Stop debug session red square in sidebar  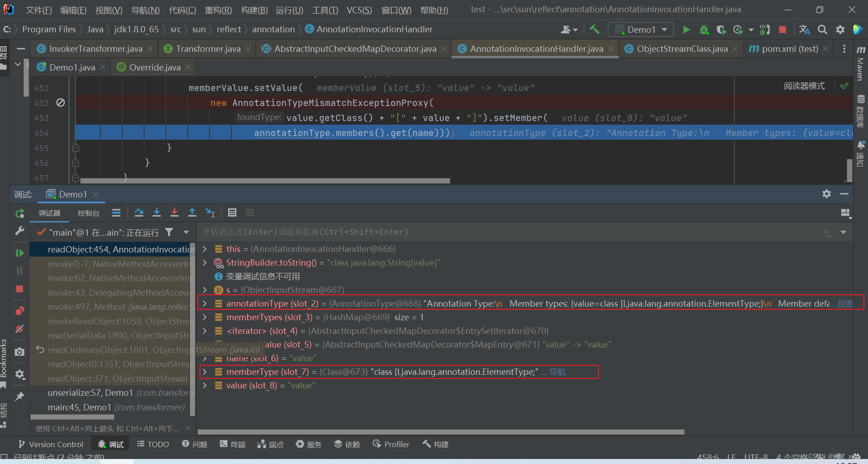20,289
